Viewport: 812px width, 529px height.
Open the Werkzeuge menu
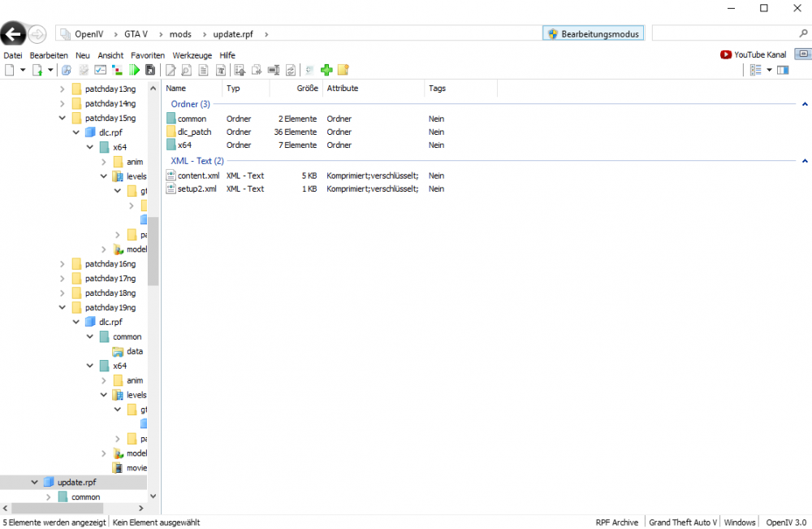pos(192,54)
